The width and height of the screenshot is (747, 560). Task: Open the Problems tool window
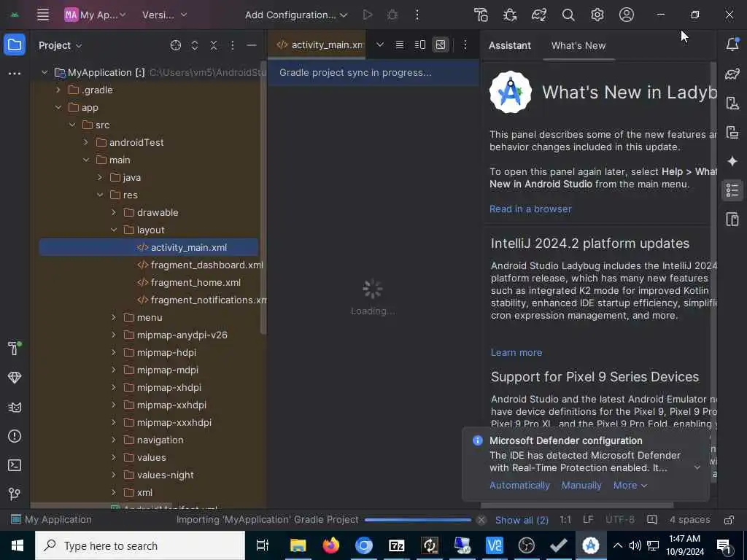(15, 436)
